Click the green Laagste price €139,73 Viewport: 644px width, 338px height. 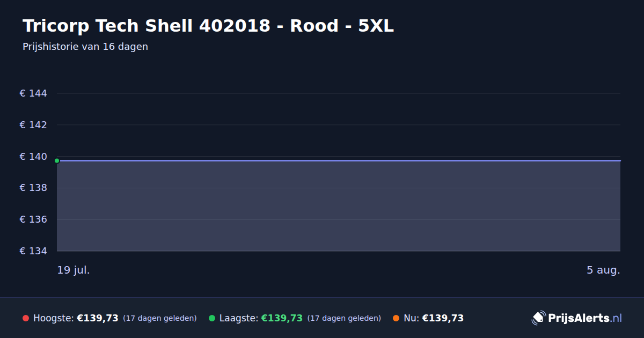[282, 318]
